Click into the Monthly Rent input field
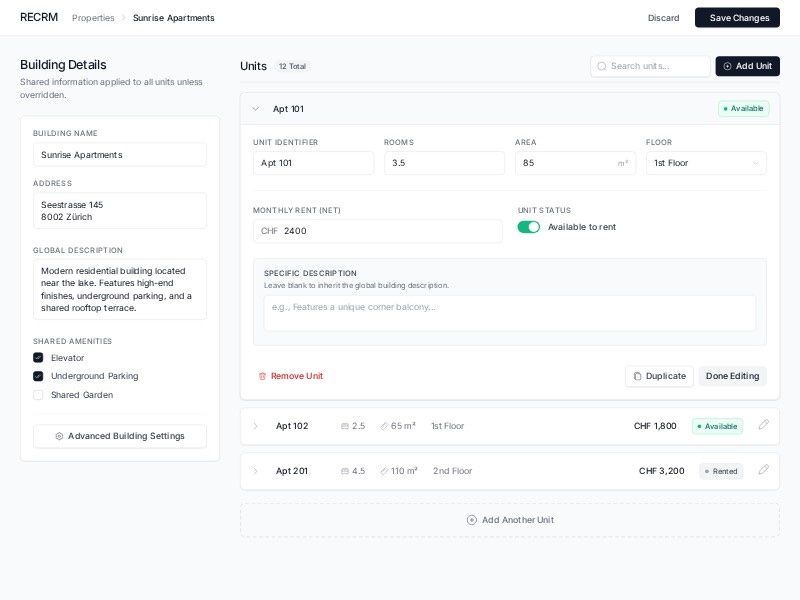Viewport: 800px width, 600px height. point(390,231)
